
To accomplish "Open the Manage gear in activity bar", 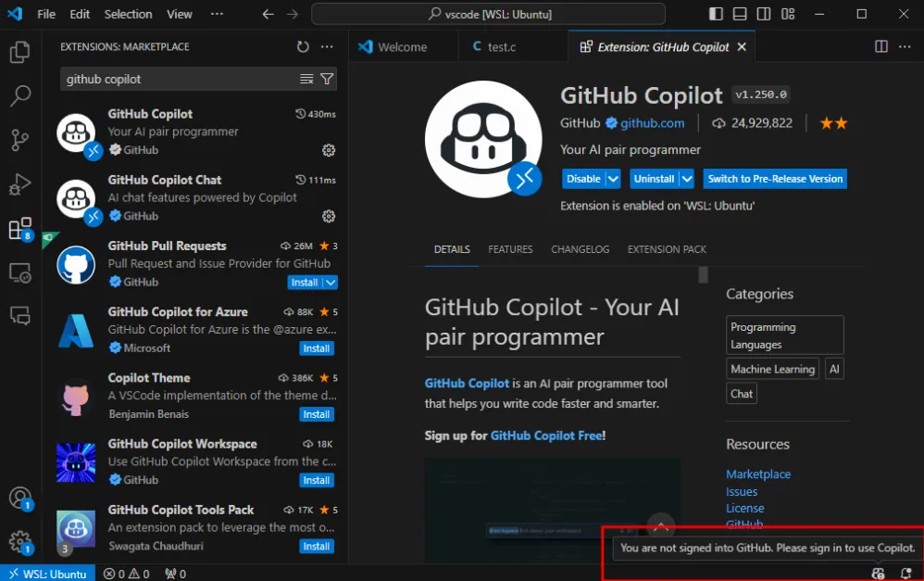I will pos(20,541).
